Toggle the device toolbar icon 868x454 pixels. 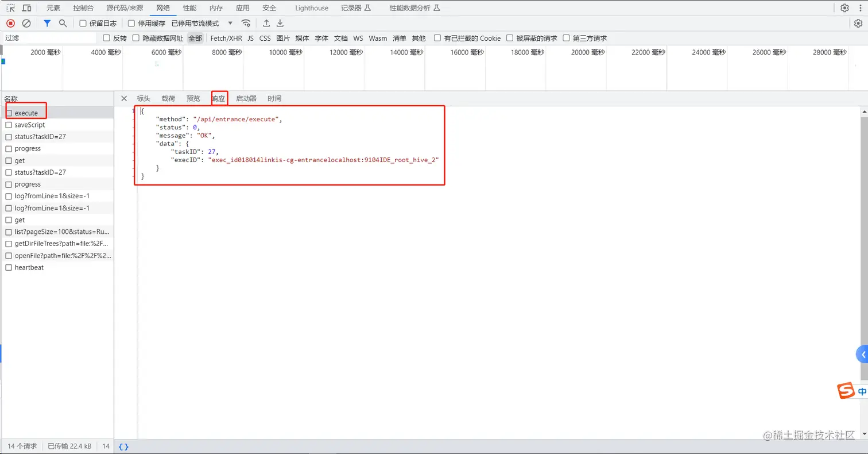pos(26,8)
